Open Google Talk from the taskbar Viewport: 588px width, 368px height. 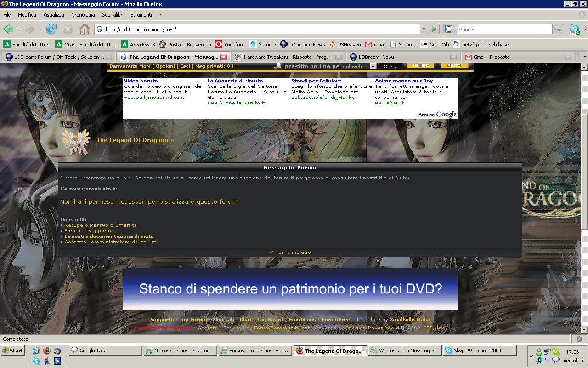click(x=105, y=351)
